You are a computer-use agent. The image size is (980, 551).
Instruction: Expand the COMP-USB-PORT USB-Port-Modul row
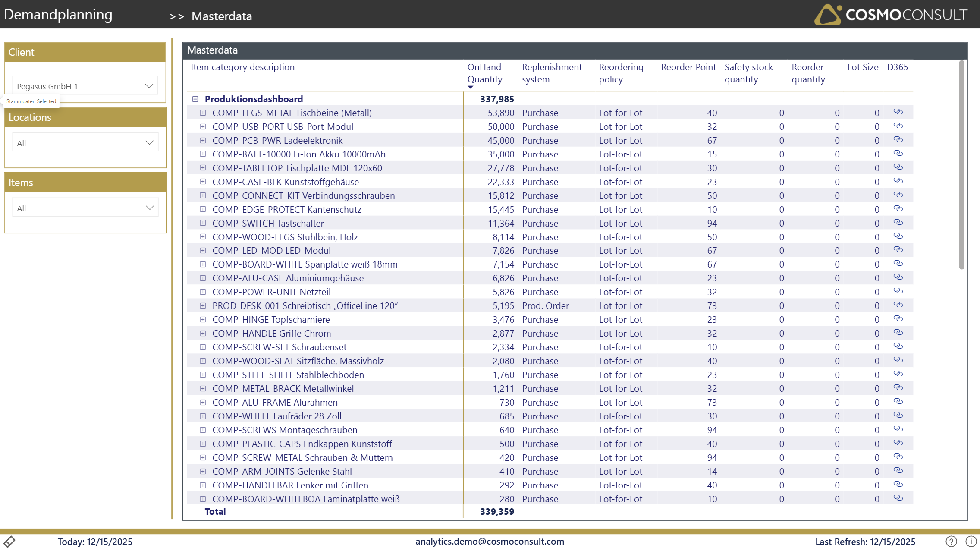(x=203, y=127)
